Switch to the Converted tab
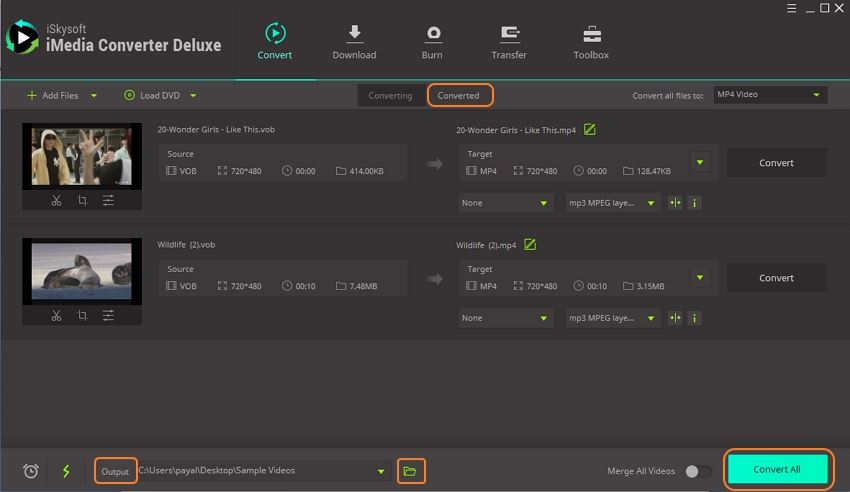 pyautogui.click(x=459, y=95)
